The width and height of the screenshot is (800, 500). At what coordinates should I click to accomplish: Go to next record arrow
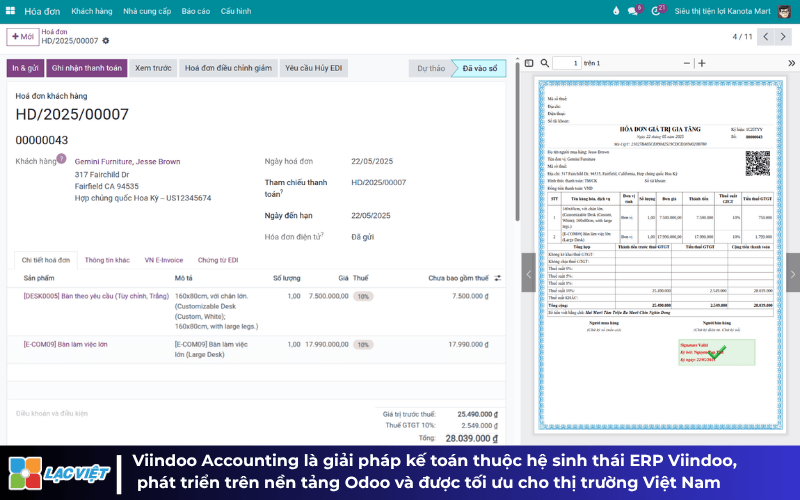pos(783,37)
